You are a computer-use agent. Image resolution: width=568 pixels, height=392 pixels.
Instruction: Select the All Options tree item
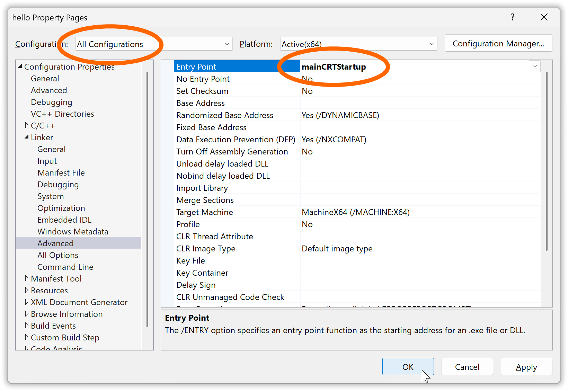58,255
